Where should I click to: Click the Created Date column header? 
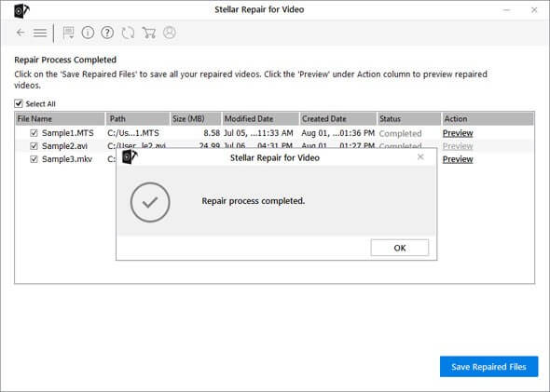pos(338,119)
